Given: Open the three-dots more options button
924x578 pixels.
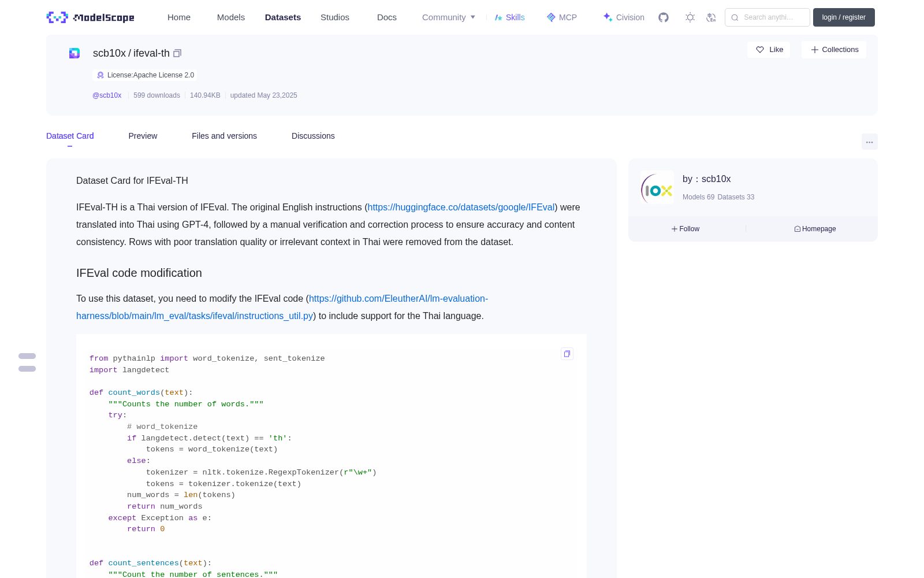Looking at the screenshot, I should point(869,142).
